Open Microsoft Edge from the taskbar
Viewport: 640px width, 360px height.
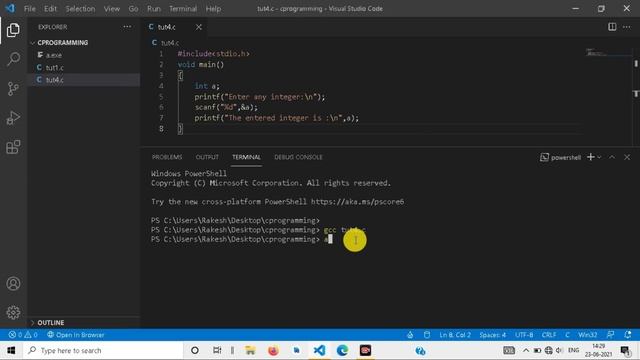pos(342,350)
